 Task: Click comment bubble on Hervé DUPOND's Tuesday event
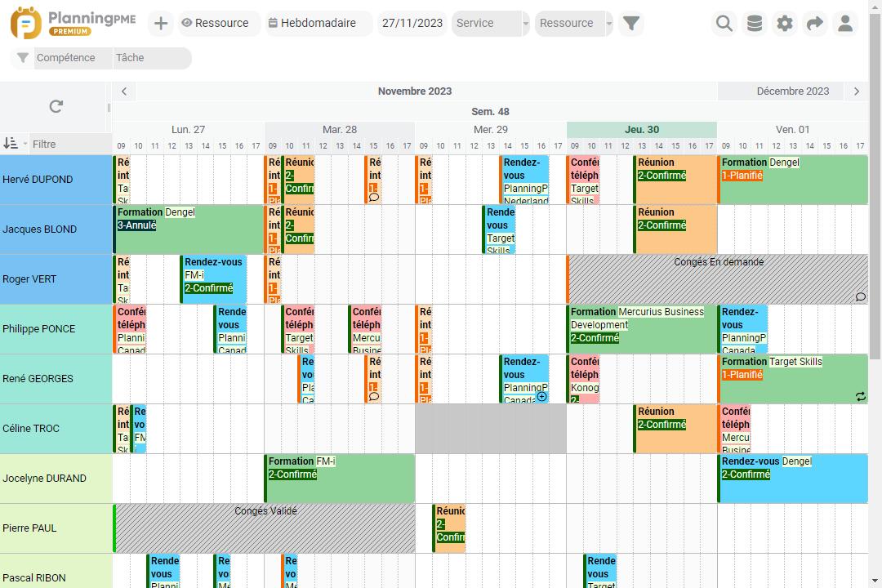pyautogui.click(x=374, y=198)
